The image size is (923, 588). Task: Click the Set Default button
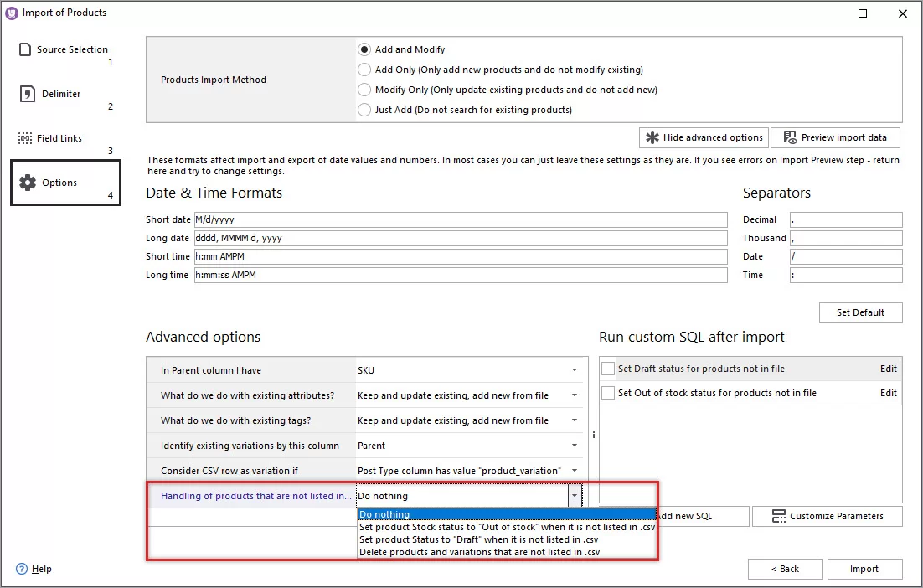[860, 312]
